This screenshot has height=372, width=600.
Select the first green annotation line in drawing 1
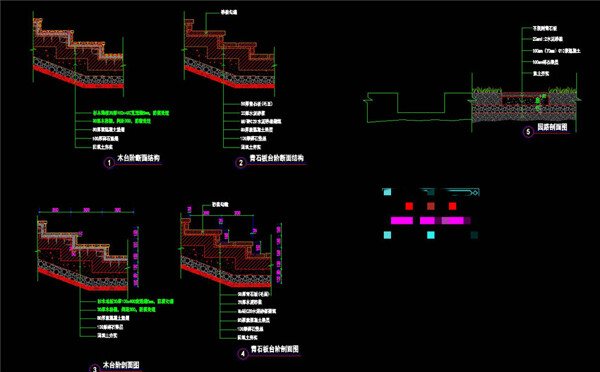click(131, 113)
